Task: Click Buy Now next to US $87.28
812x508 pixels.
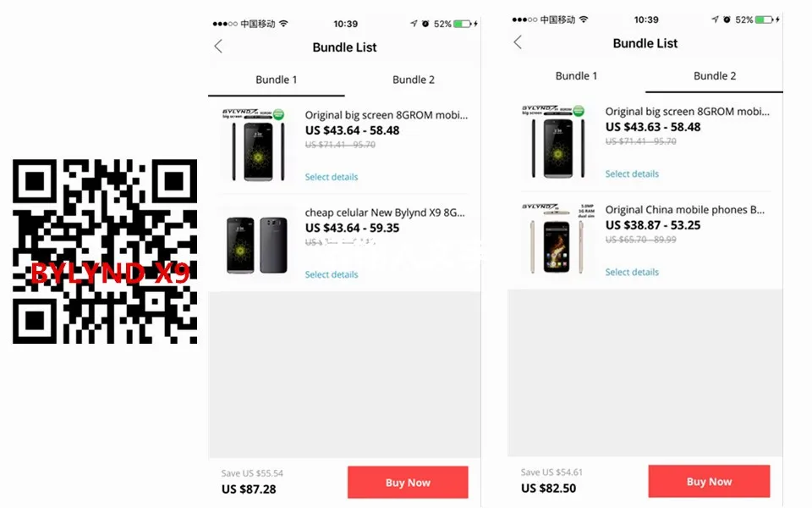Action: pyautogui.click(x=408, y=483)
